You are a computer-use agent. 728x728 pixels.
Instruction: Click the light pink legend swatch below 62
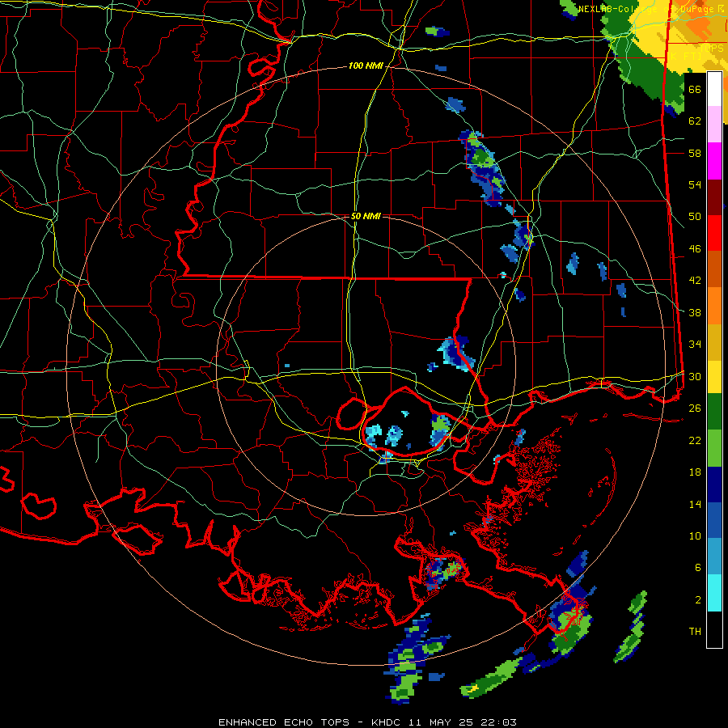pyautogui.click(x=714, y=125)
